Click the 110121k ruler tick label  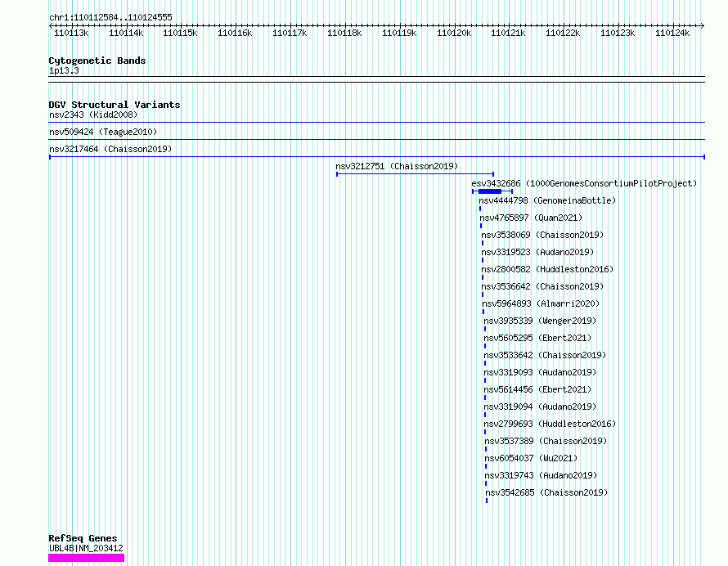coord(508,33)
